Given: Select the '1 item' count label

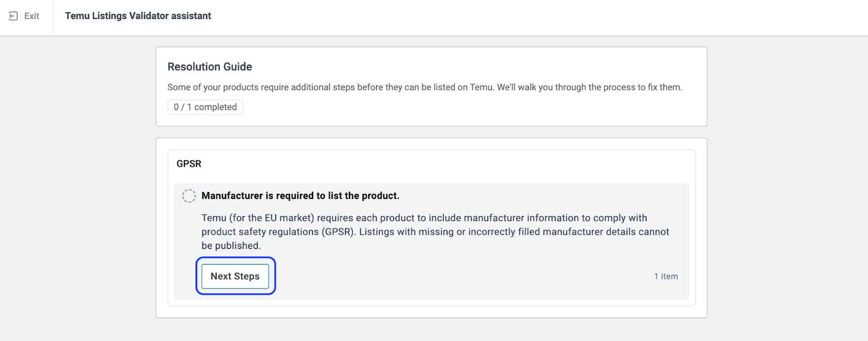Looking at the screenshot, I should pyautogui.click(x=666, y=276).
